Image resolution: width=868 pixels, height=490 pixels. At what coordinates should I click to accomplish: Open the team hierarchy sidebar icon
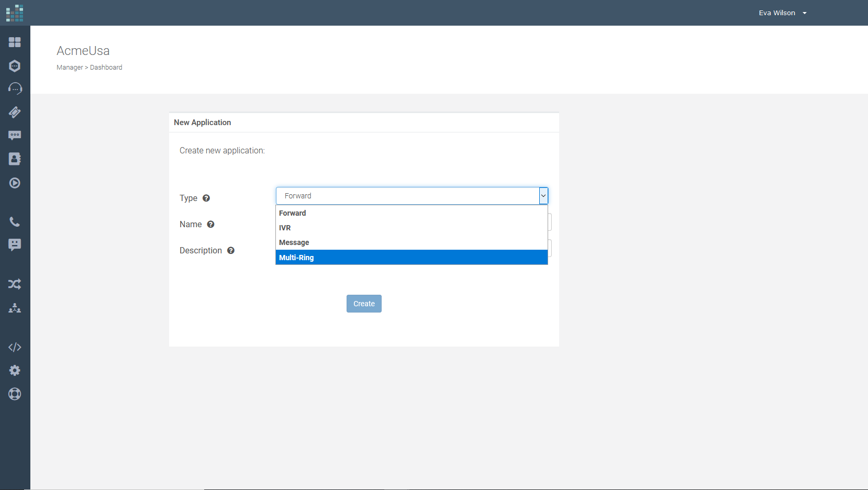click(15, 308)
